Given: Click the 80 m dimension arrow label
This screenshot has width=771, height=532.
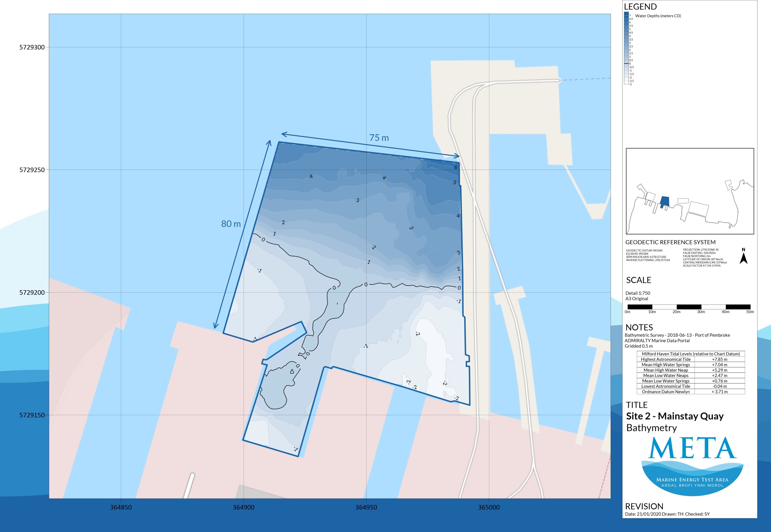Looking at the screenshot, I should pyautogui.click(x=231, y=224).
